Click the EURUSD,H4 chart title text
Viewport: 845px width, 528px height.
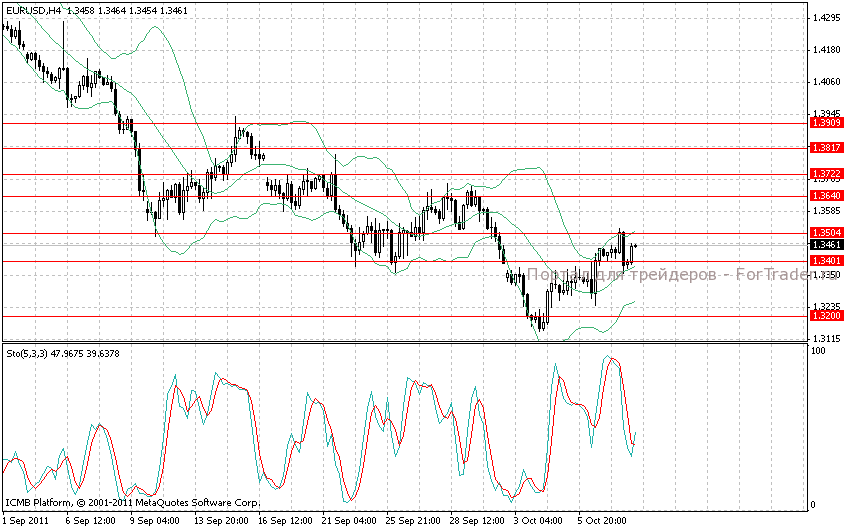point(33,9)
